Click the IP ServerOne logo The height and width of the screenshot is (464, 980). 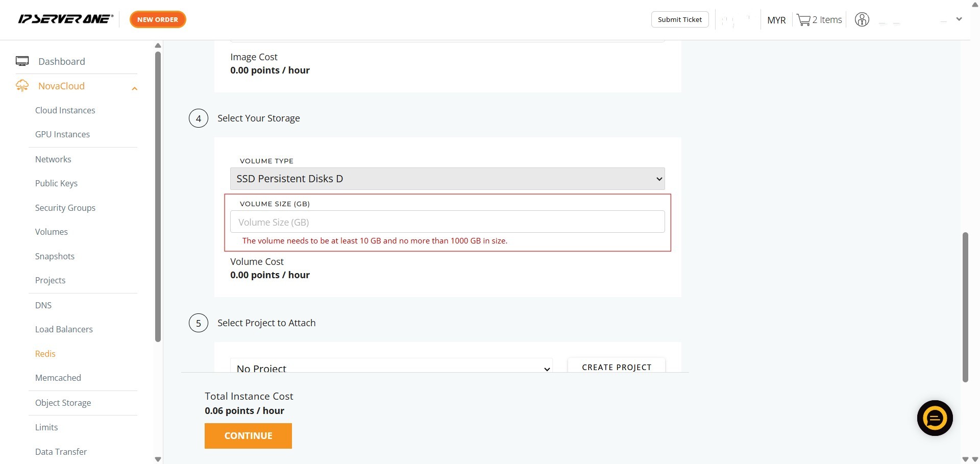65,19
